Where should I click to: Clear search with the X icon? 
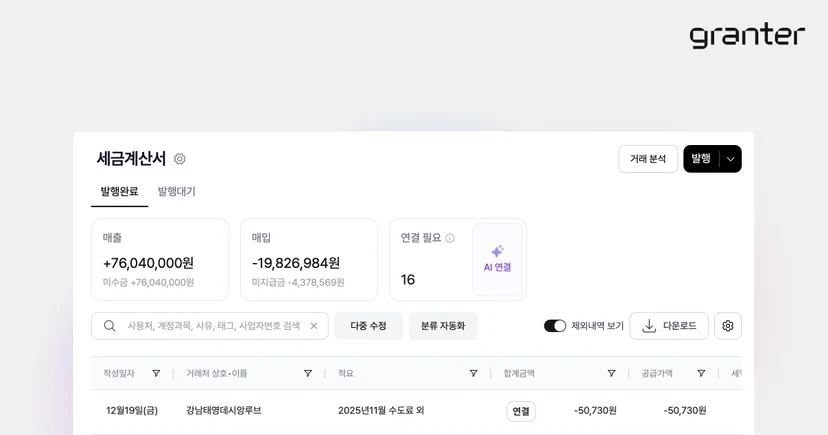tap(314, 326)
